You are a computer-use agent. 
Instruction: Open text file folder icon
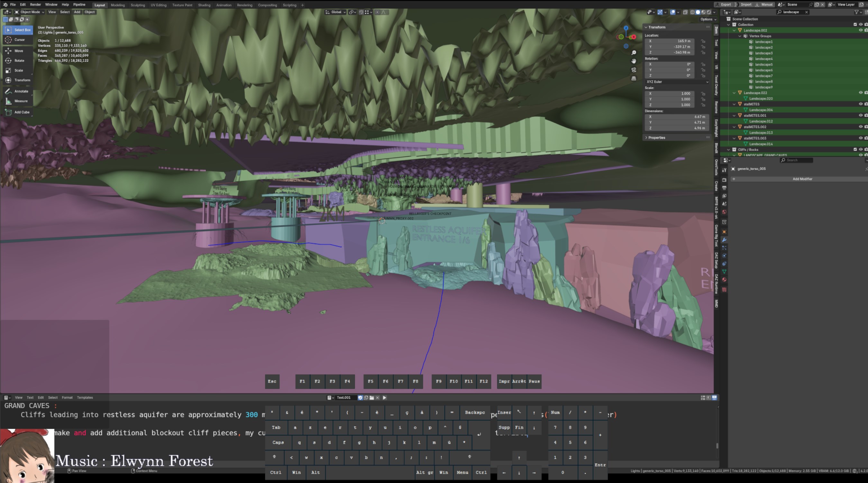click(372, 398)
